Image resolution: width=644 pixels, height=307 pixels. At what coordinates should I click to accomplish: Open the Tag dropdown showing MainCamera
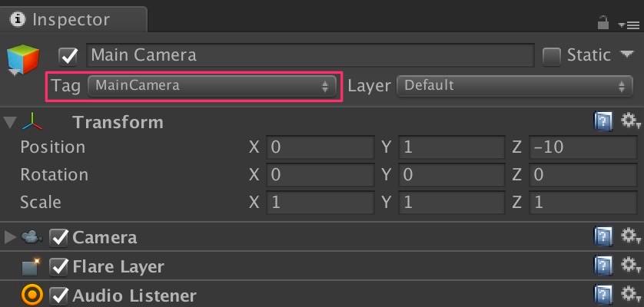212,86
